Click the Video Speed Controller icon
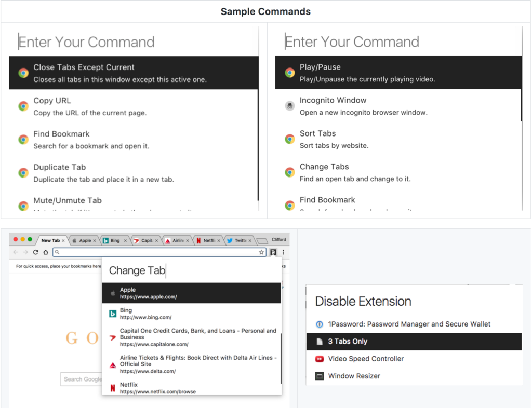The image size is (532, 408). click(x=320, y=359)
